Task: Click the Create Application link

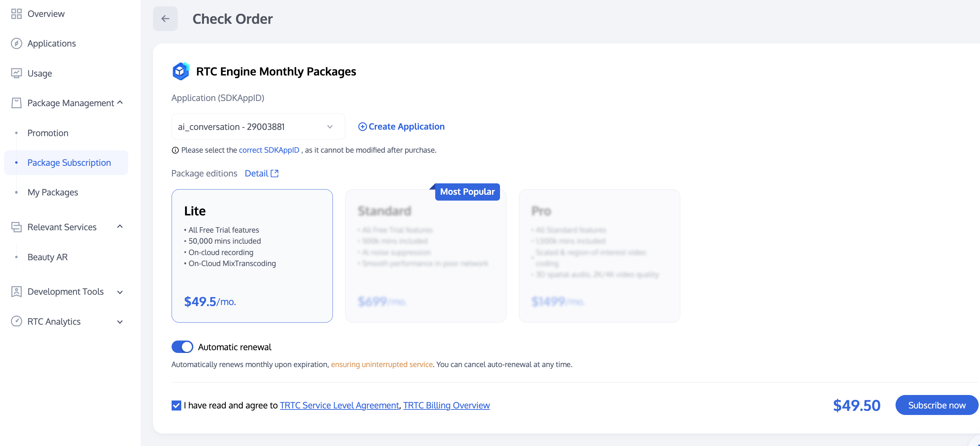Action: click(401, 127)
